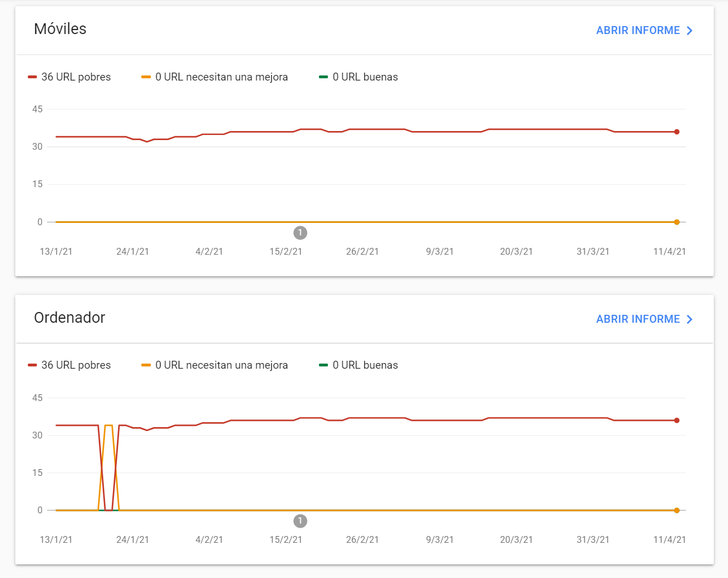The width and height of the screenshot is (728, 578).
Task: Click the chevron arrow beside Móviles ABRIR INFORME
Action: coord(689,31)
